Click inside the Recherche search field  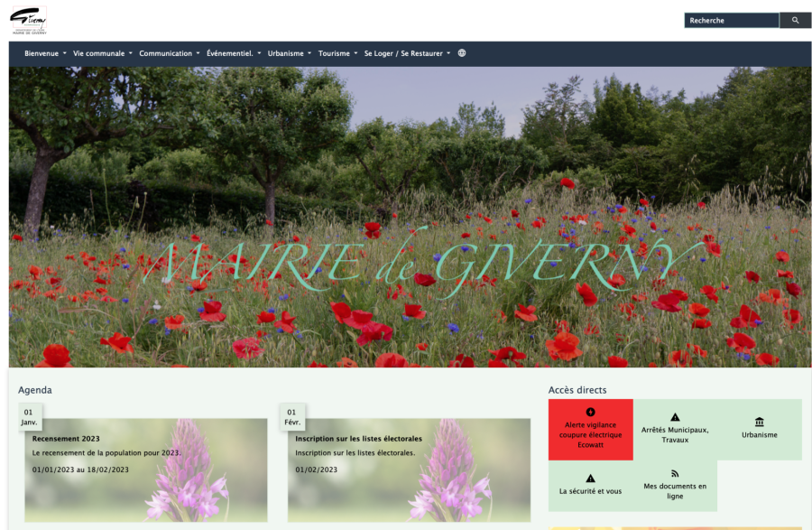pyautogui.click(x=731, y=20)
